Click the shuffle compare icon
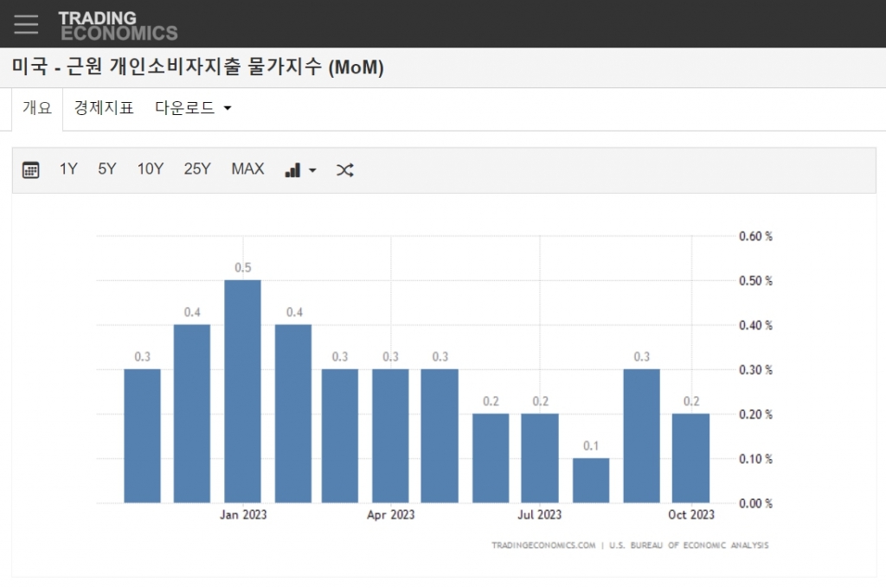Image resolution: width=886 pixels, height=588 pixels. tap(344, 169)
